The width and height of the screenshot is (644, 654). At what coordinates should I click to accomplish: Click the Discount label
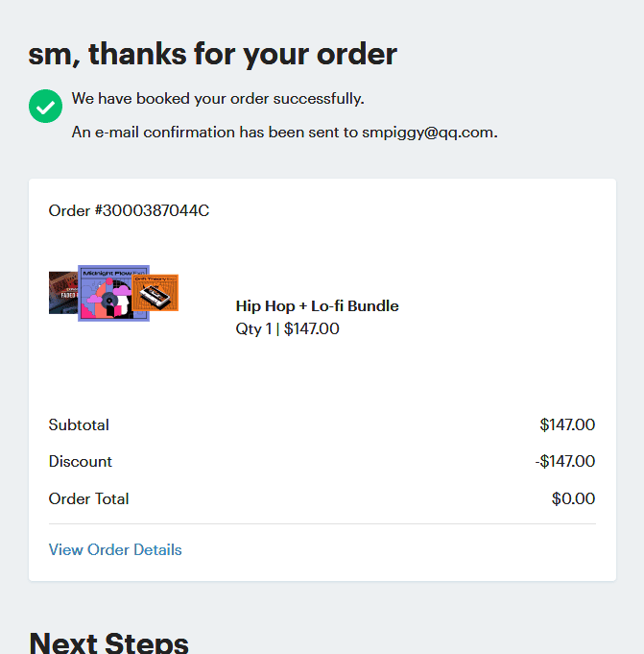(81, 462)
